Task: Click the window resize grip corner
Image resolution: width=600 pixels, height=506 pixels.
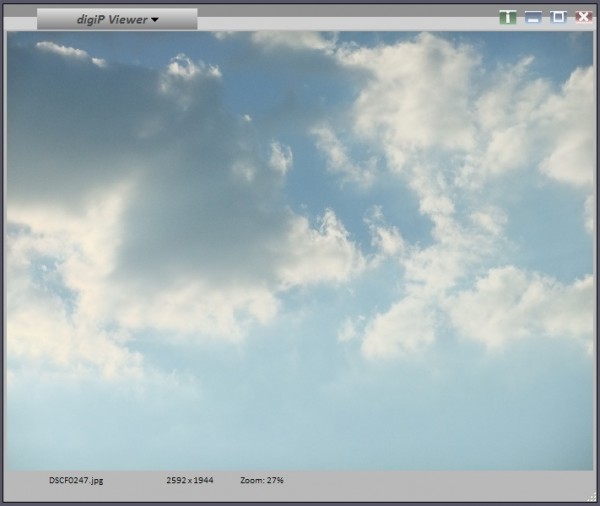Action: click(x=591, y=498)
